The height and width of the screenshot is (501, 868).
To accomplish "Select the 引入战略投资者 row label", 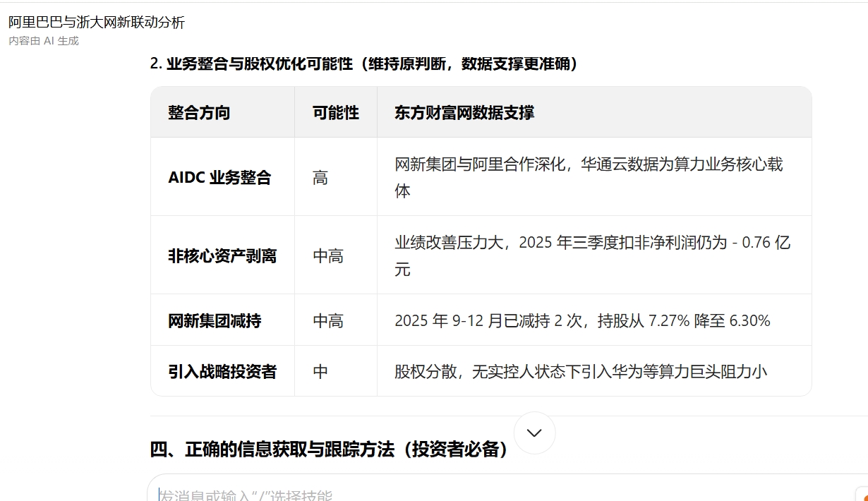I will point(222,371).
